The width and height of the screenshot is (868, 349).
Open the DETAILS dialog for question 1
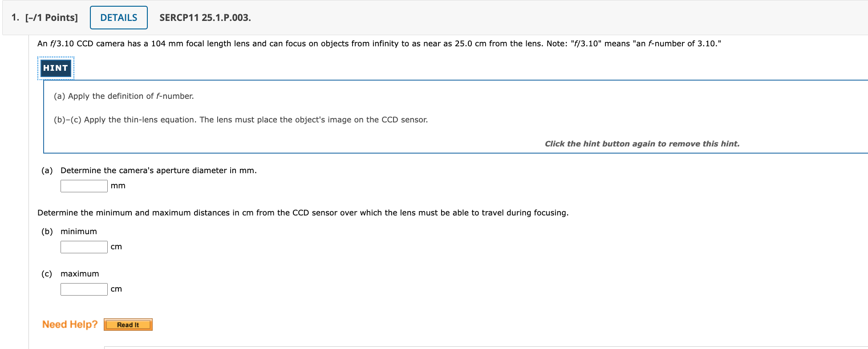[118, 17]
